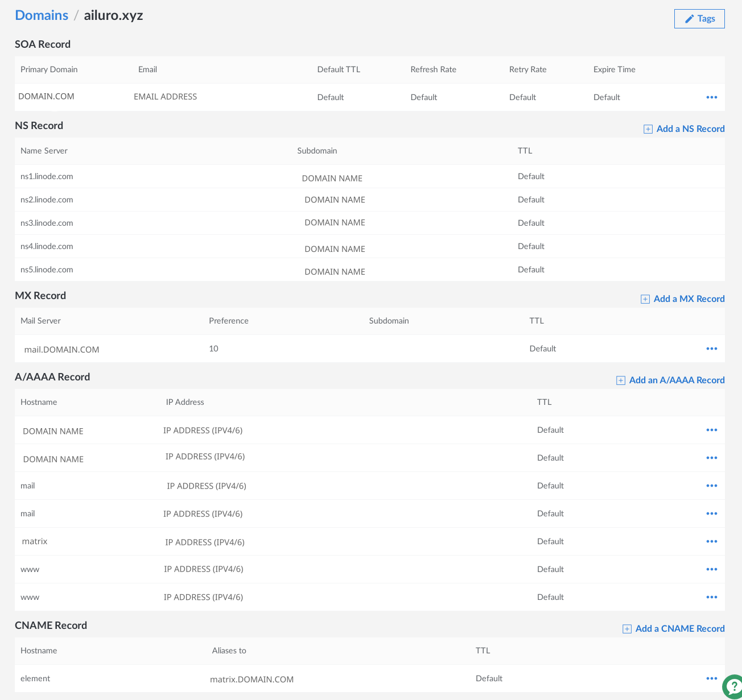The width and height of the screenshot is (742, 700).
Task: Click the Mail Server column header
Action: coord(40,321)
